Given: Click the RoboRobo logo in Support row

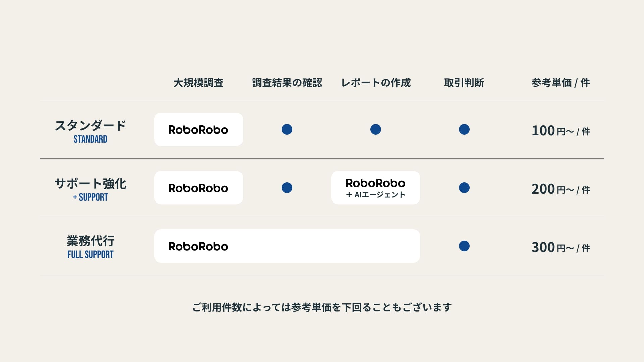Looking at the screenshot, I should [198, 188].
